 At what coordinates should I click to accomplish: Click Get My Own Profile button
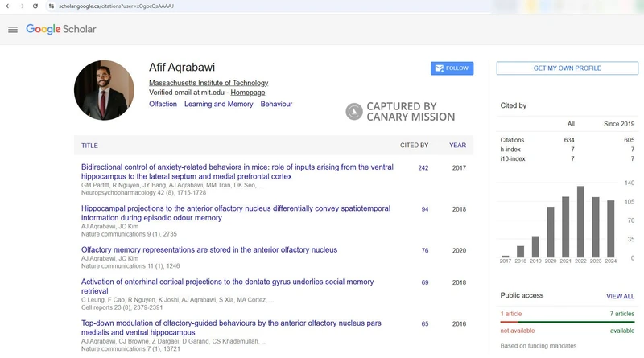[568, 68]
